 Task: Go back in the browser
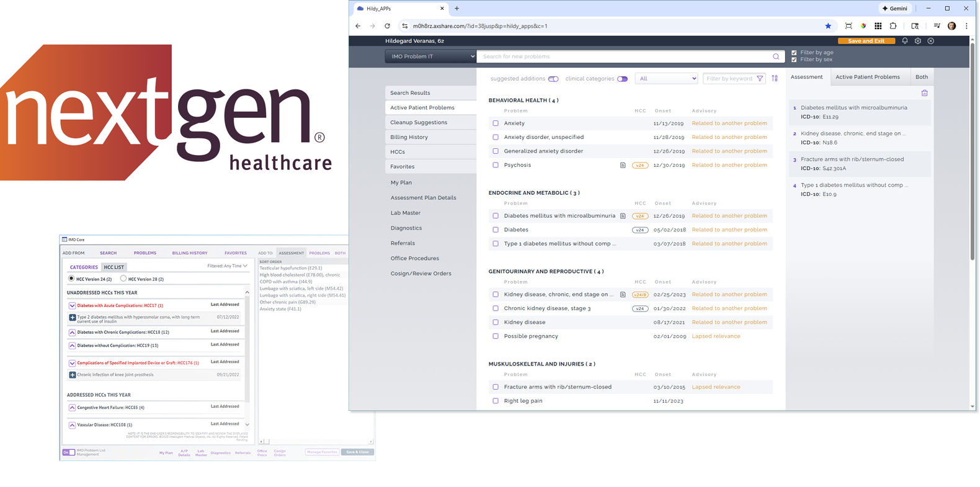358,26
